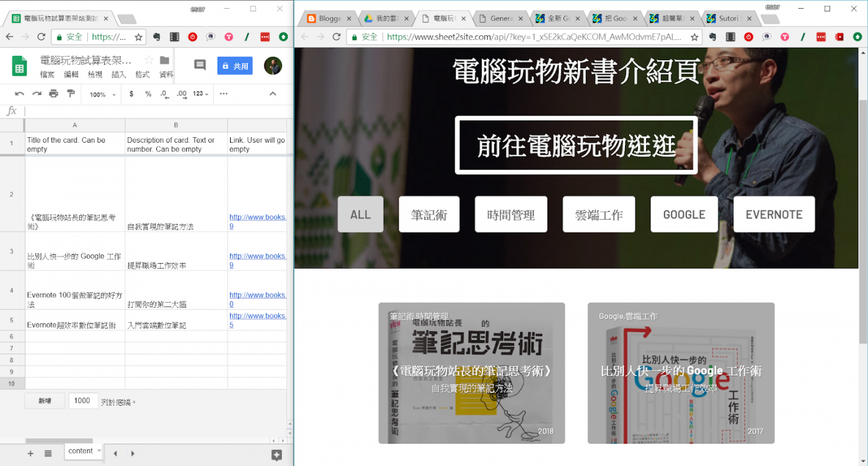The height and width of the screenshot is (466, 868).
Task: Undo last action in Sheets toolbar
Action: tap(20, 94)
